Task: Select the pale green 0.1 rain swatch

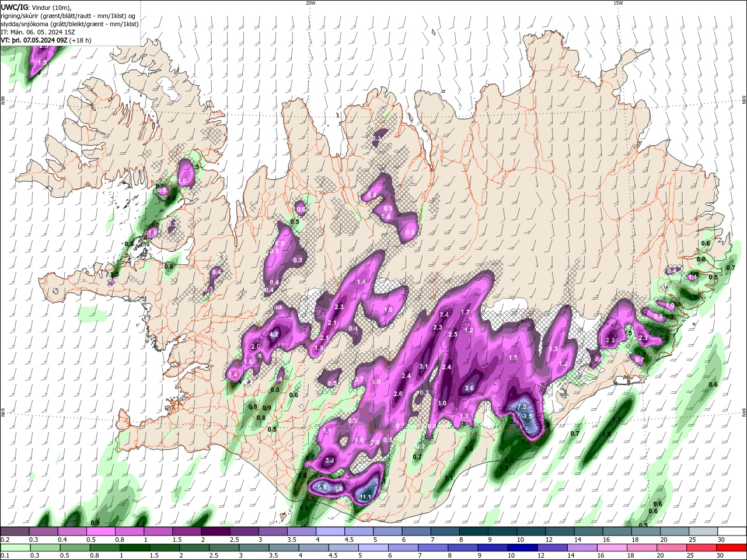Action: (15, 548)
